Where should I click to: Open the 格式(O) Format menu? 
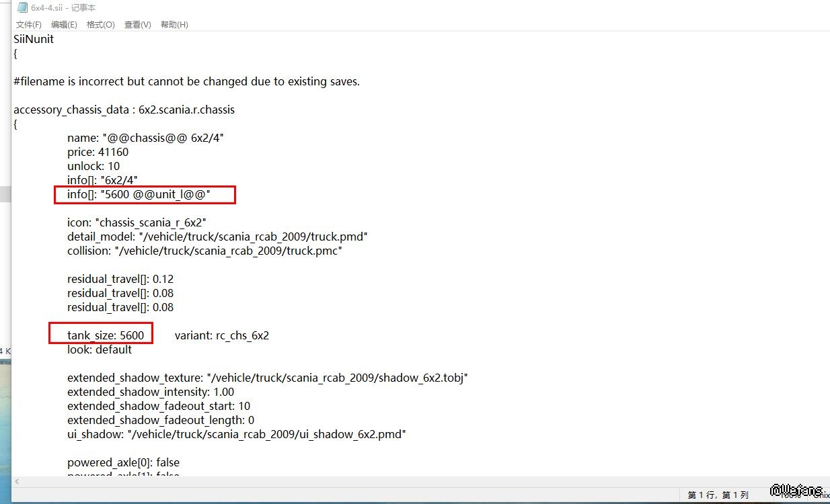[x=100, y=25]
